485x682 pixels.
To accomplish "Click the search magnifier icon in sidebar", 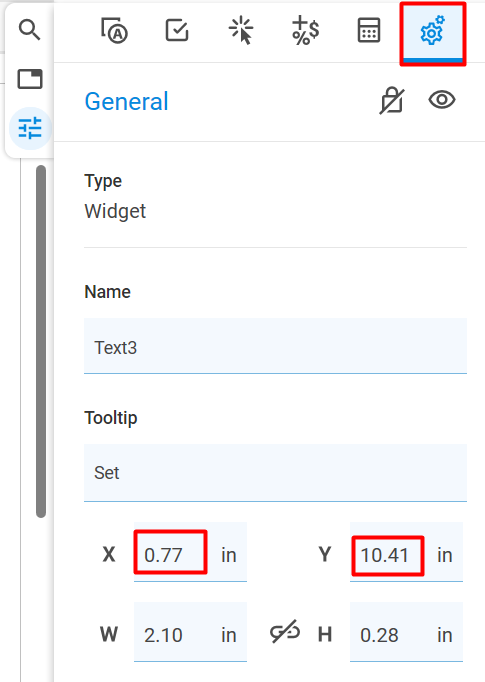I will pos(29,30).
